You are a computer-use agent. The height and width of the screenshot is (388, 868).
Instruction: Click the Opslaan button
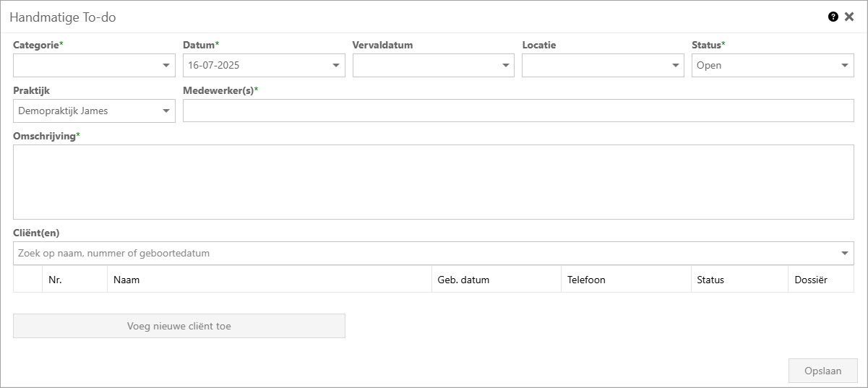822,371
